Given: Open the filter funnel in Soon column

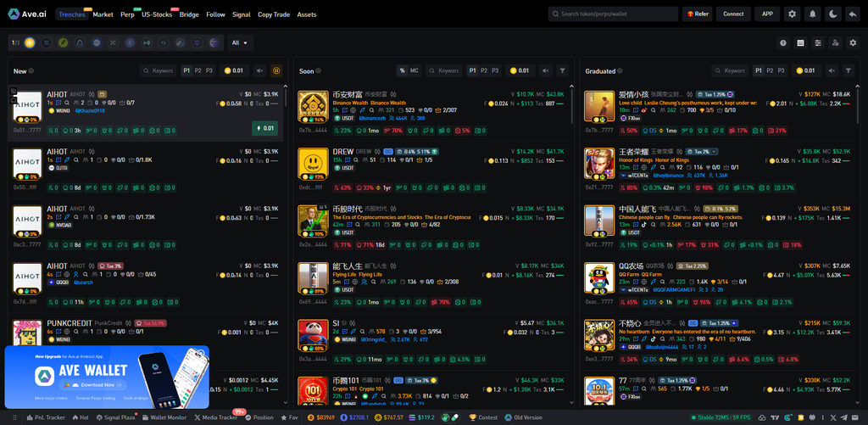Looking at the screenshot, I should click(x=563, y=71).
